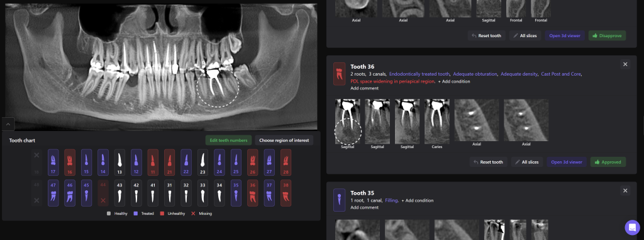Open All slices for Tooth 36
Screen dimensions: 644x240
click(526, 162)
